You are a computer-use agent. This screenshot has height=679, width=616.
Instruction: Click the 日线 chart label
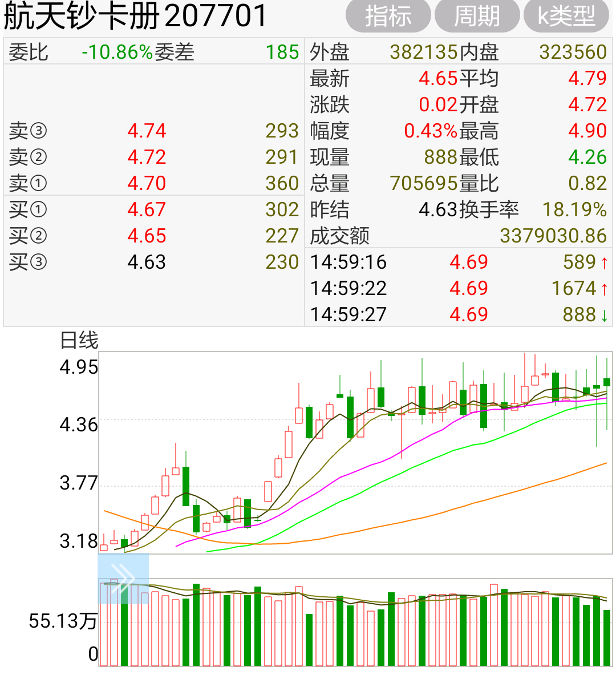[79, 341]
